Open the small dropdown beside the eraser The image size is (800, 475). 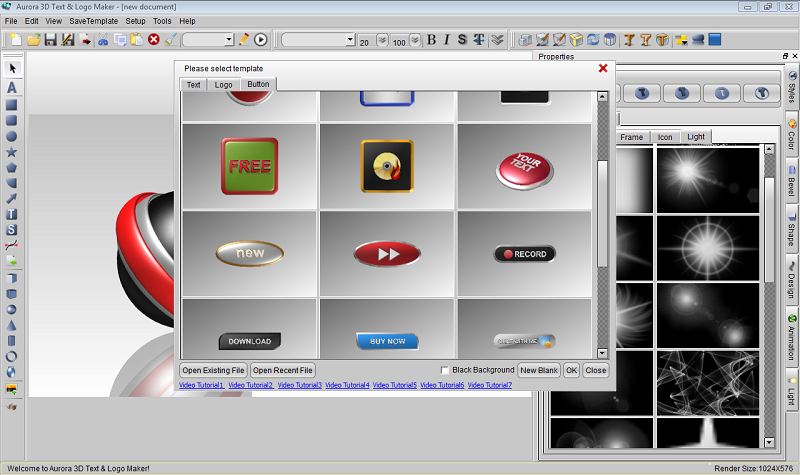pos(208,39)
